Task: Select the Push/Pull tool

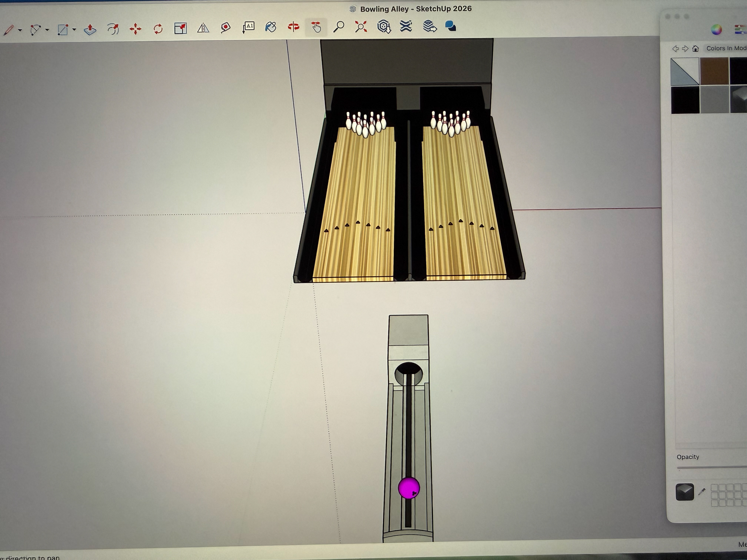Action: [x=90, y=29]
